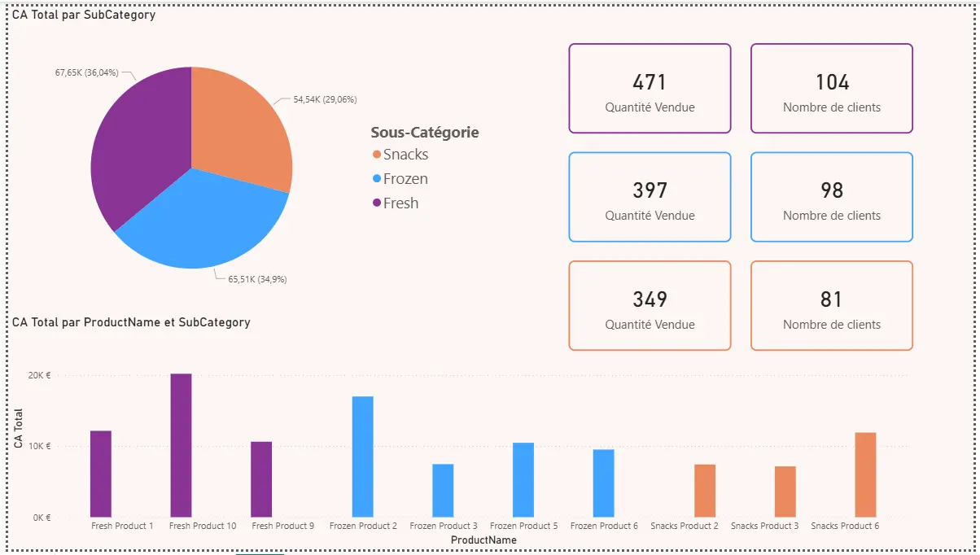The height and width of the screenshot is (555, 980).
Task: Select the 471 Quantité Vendue card
Action: (650, 88)
